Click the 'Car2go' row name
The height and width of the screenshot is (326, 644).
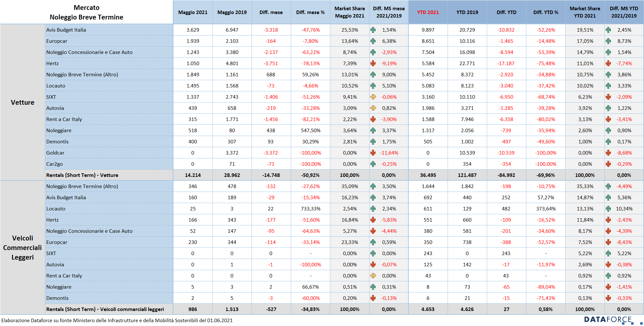(55, 164)
